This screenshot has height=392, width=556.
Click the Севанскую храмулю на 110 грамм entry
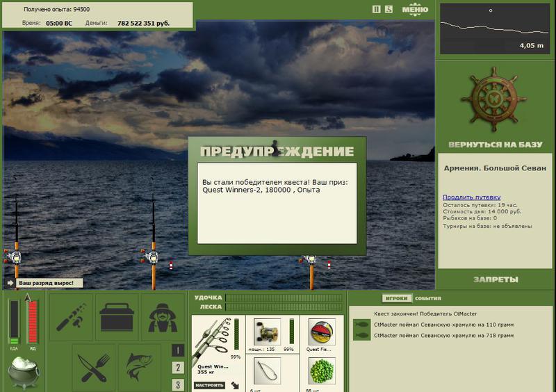(443, 325)
